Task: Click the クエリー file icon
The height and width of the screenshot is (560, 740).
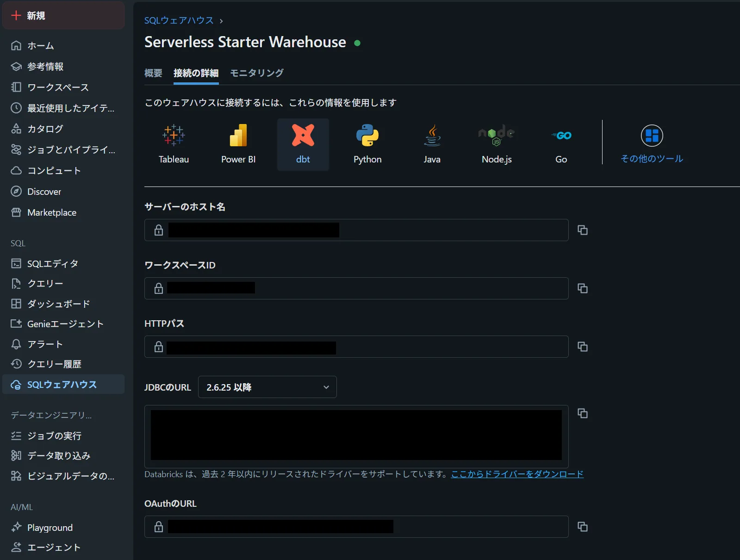Action: pyautogui.click(x=16, y=283)
